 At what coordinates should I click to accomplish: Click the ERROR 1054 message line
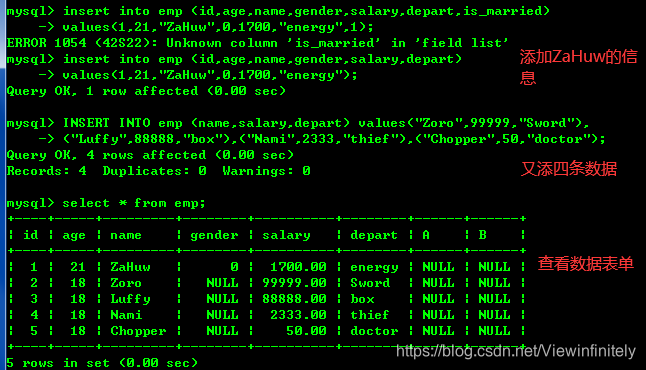[257, 43]
